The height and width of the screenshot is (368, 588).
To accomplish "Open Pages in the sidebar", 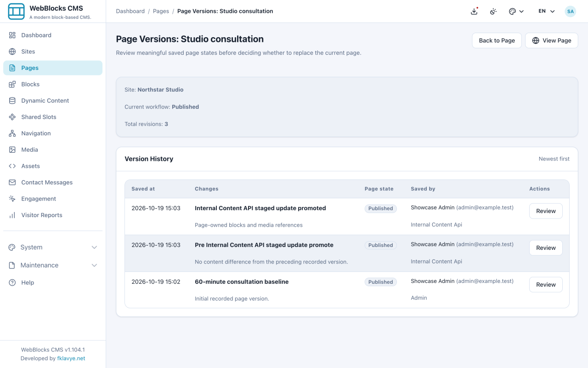I will 53,68.
